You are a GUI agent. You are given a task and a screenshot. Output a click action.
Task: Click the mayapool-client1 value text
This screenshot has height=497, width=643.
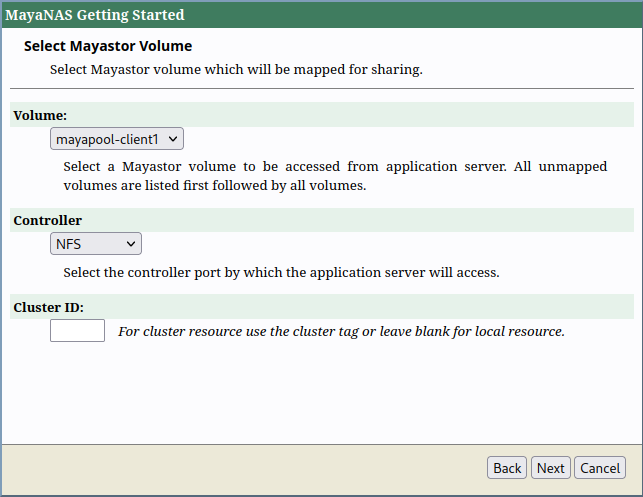[107, 139]
